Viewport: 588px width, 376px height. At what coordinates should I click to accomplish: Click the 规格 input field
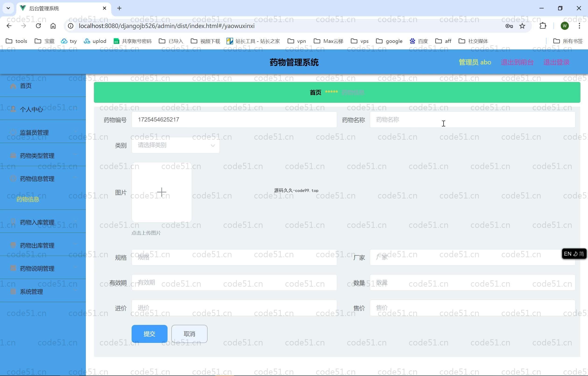point(234,257)
